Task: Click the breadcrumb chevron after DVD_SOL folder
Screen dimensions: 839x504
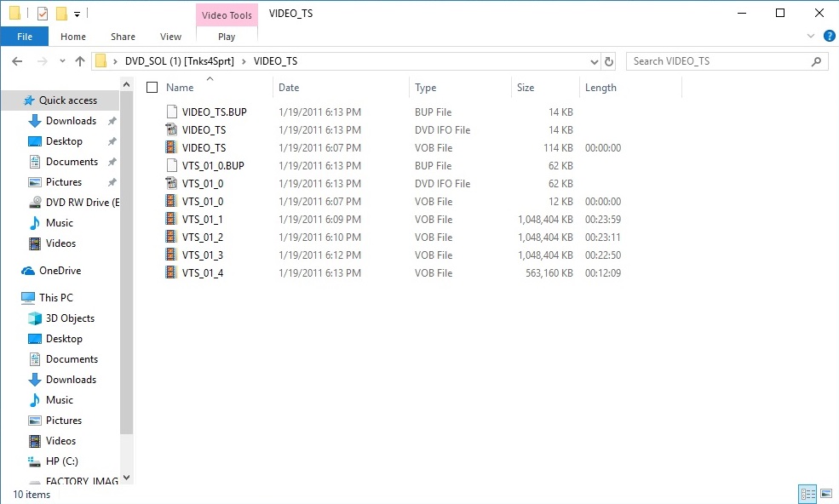Action: pyautogui.click(x=244, y=61)
